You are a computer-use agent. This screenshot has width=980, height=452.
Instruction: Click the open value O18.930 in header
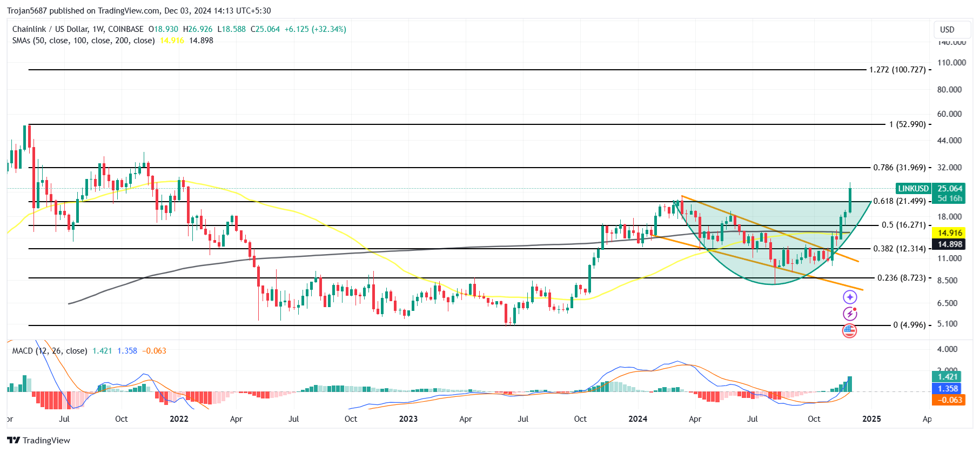point(163,29)
